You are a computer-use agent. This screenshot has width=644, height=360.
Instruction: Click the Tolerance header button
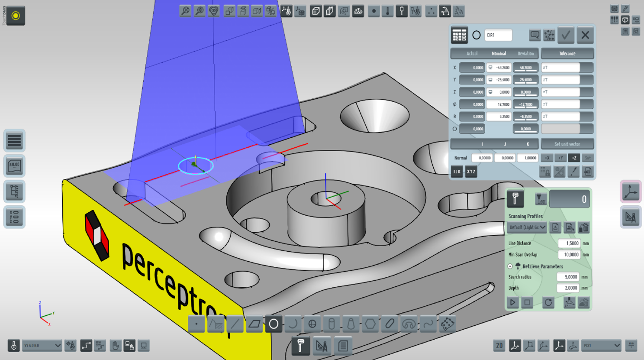[567, 54]
